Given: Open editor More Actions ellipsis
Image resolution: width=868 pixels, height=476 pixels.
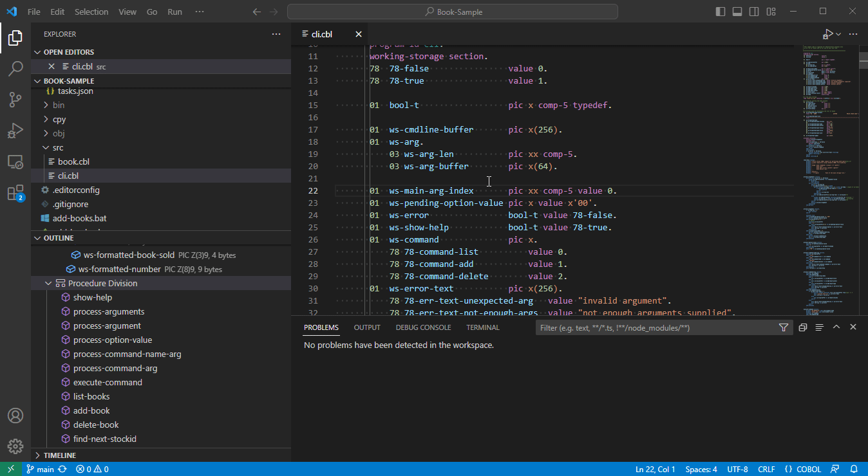Looking at the screenshot, I should coord(854,34).
